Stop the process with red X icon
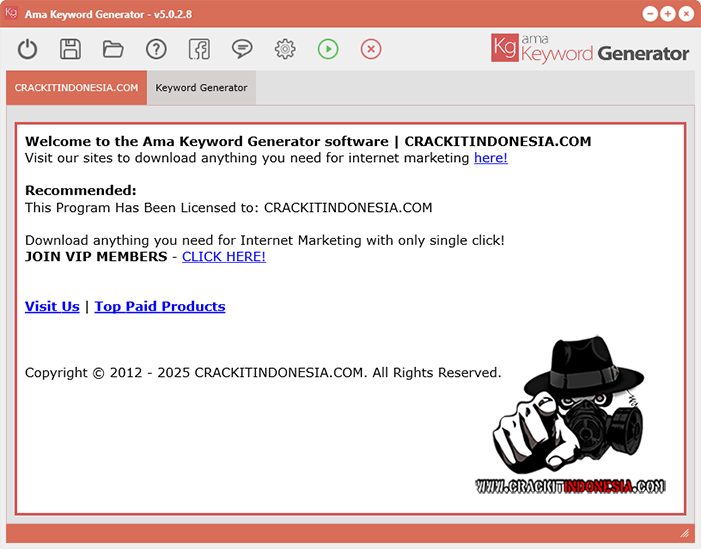 (x=371, y=49)
